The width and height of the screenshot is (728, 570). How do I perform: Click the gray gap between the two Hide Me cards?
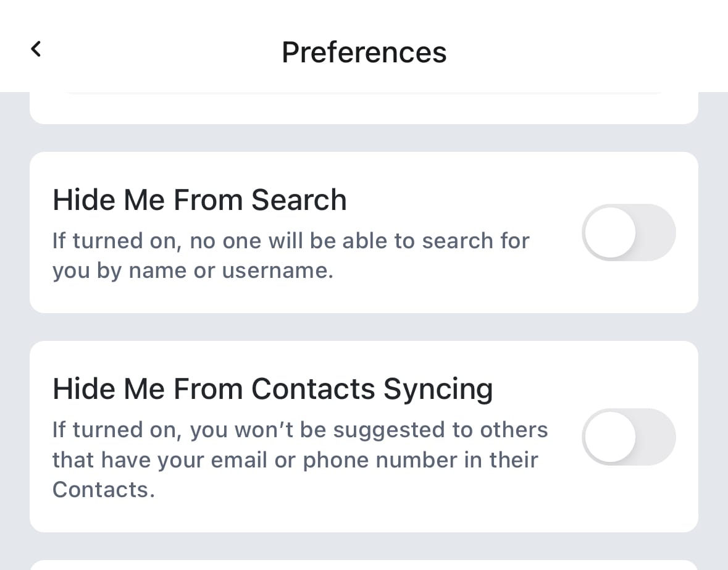click(364, 327)
